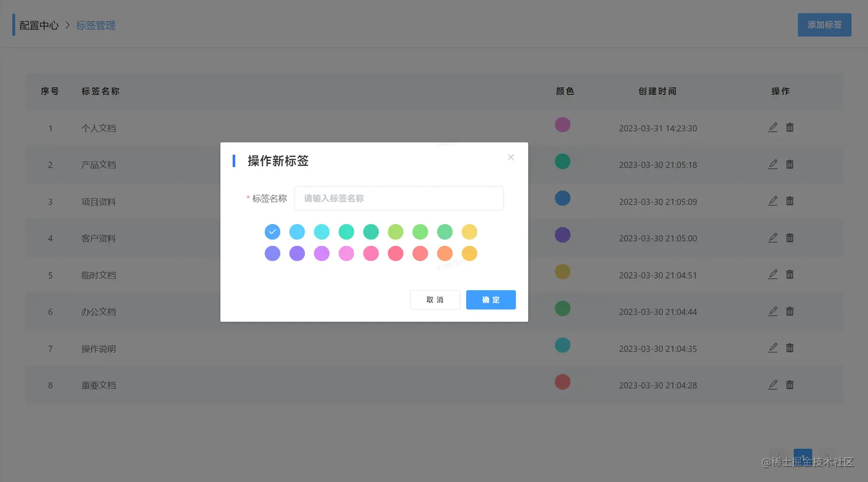868x482 pixels.
Task: Edit the 产品文档 tag row
Action: click(x=773, y=164)
